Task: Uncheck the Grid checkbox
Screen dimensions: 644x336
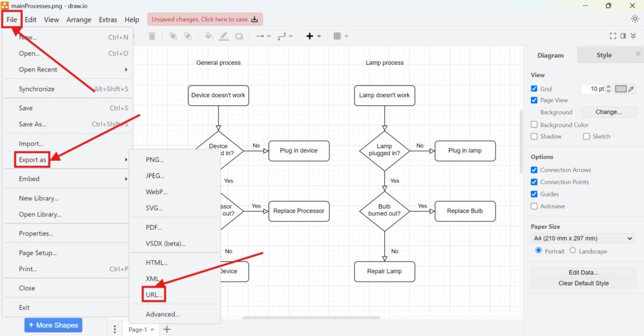Action: 535,89
